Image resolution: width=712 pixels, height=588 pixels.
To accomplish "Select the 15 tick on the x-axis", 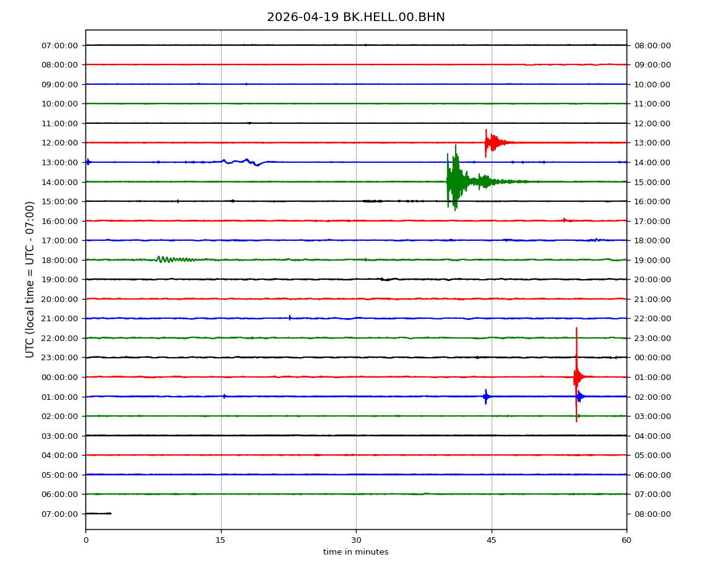I will (220, 540).
